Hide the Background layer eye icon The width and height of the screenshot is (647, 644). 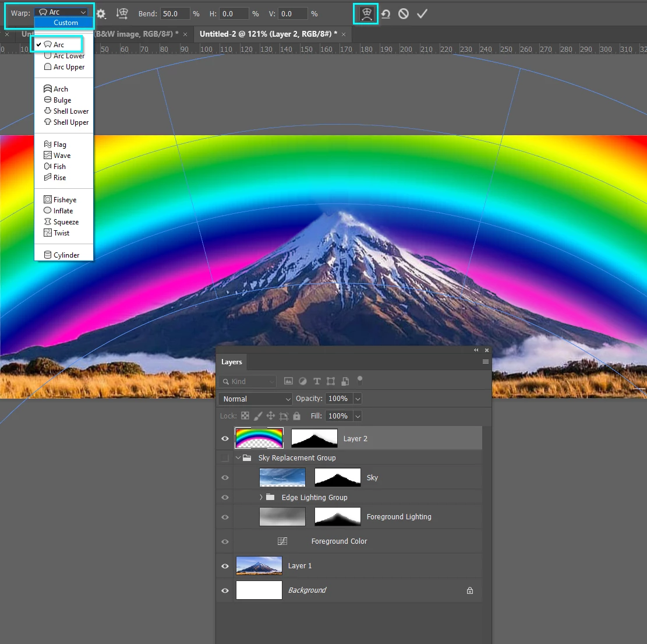coord(225,591)
